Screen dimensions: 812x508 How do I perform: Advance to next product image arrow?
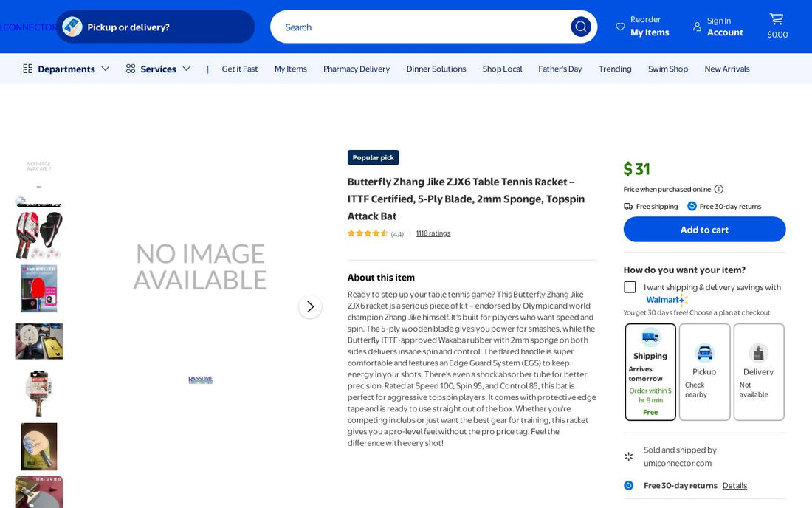[x=310, y=306]
